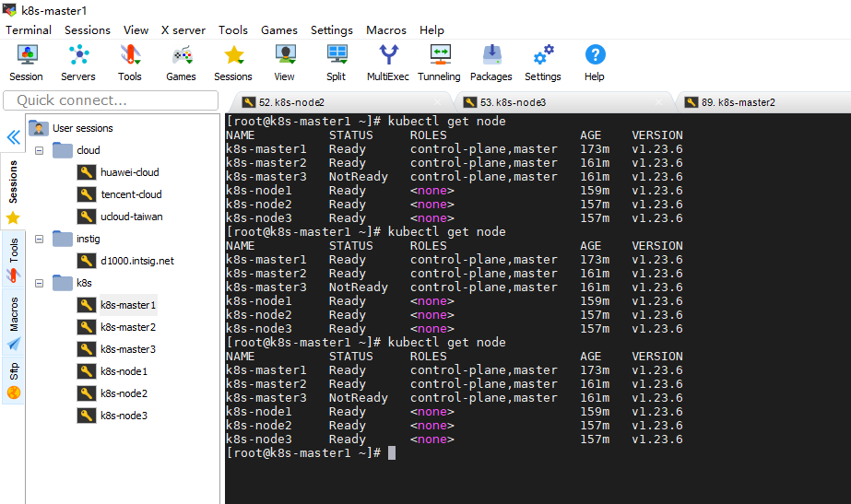Click the ucloud-taiwan session key icon
The height and width of the screenshot is (504, 851).
point(87,217)
